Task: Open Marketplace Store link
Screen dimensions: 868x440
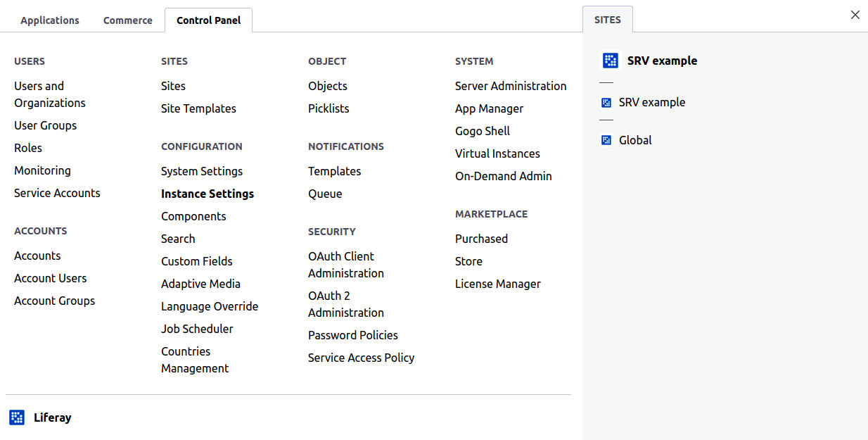Action: 468,261
